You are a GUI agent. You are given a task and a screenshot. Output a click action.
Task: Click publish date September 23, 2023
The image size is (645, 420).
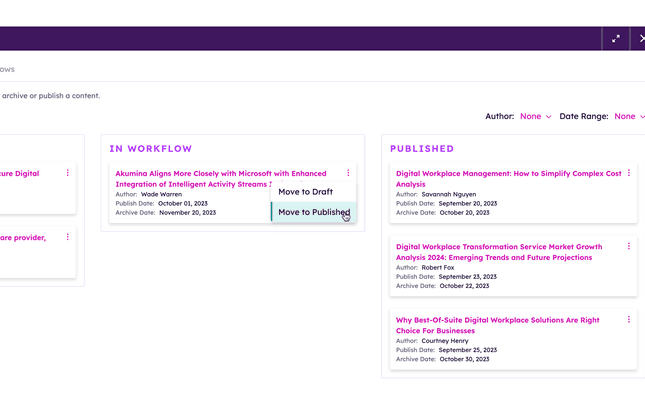pos(468,276)
